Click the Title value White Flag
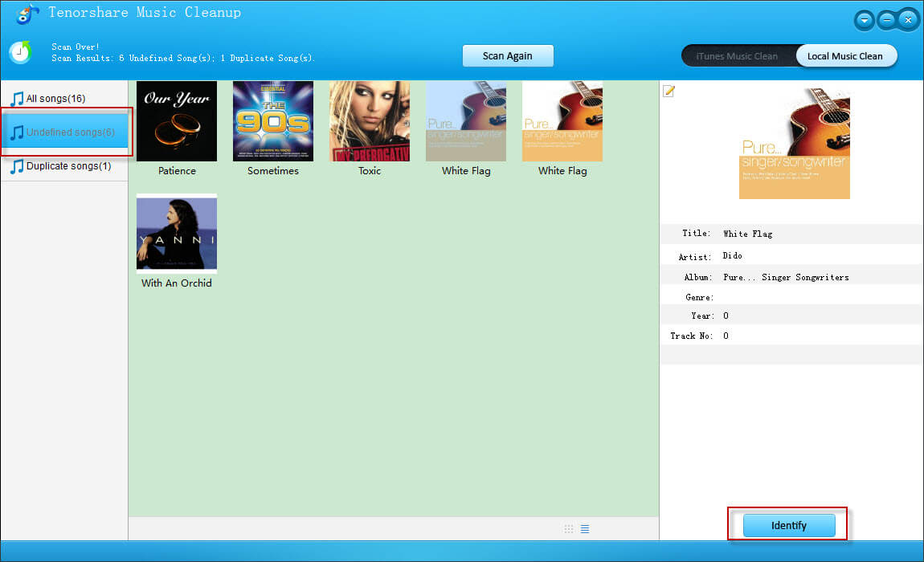Screen dimensions: 924x562 pyautogui.click(x=748, y=234)
